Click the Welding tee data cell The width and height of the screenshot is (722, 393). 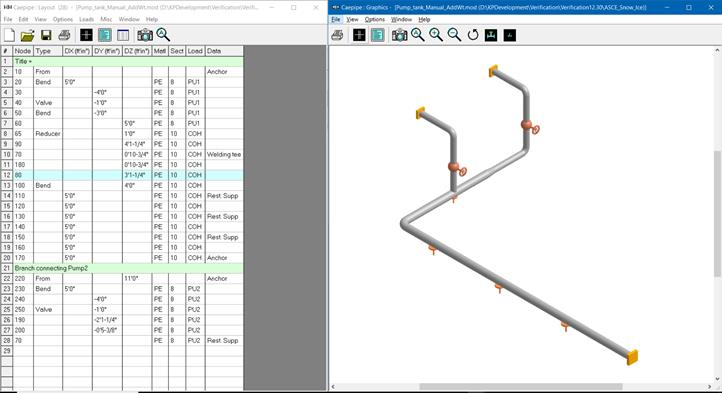pyautogui.click(x=224, y=154)
